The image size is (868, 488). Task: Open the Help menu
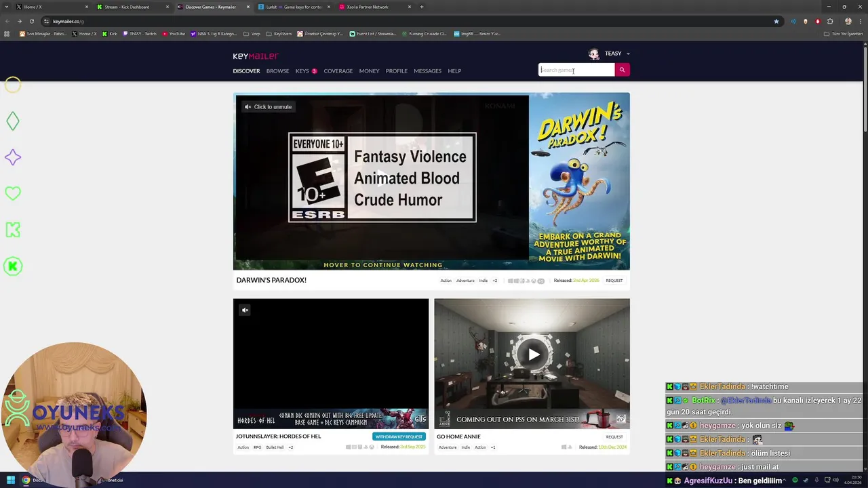coord(454,70)
